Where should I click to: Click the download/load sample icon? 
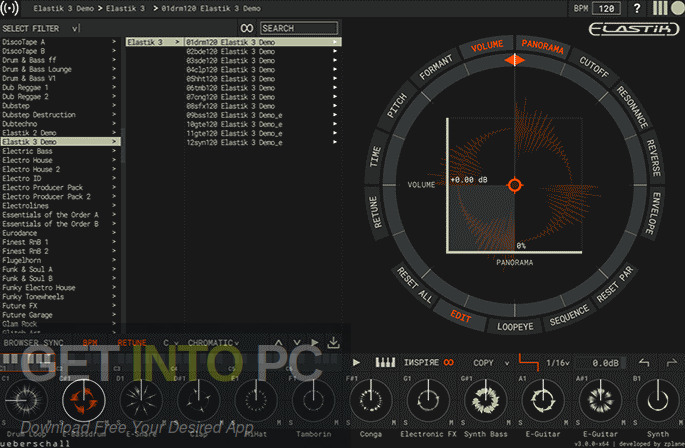point(333,343)
